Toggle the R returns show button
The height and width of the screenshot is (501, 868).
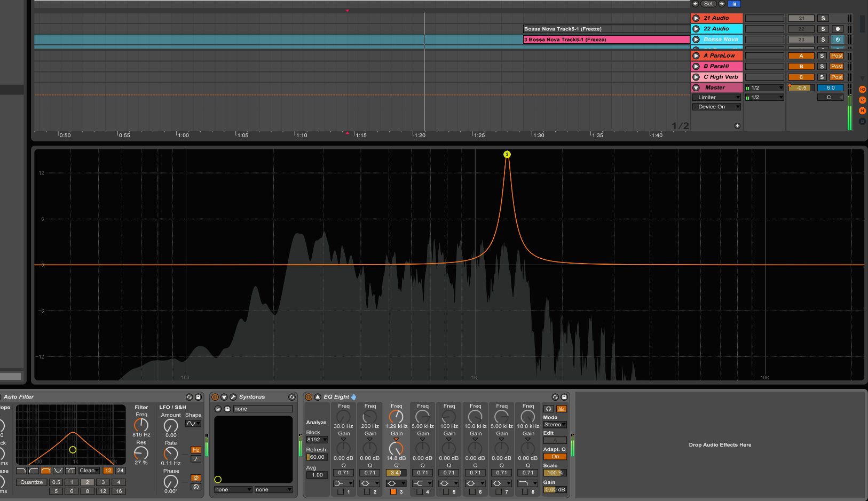tap(862, 100)
